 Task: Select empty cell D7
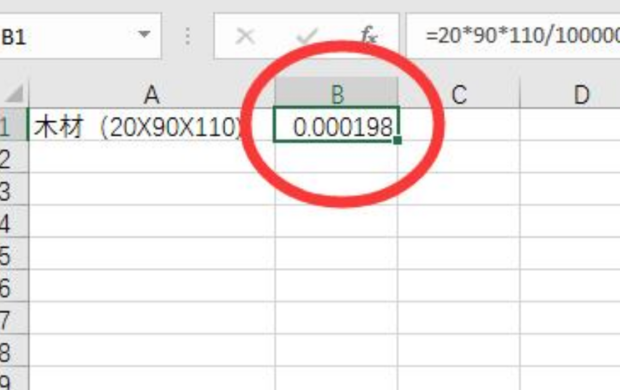(x=570, y=318)
